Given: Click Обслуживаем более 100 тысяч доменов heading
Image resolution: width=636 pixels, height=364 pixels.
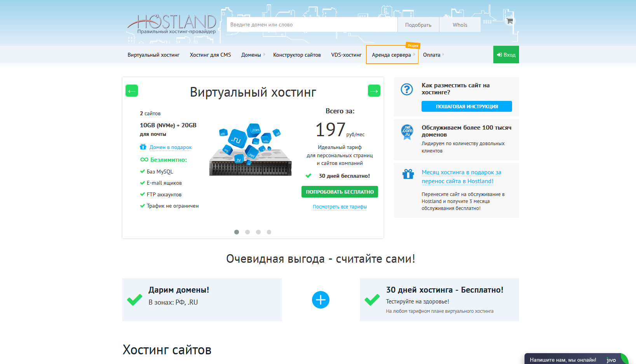Looking at the screenshot, I should click(466, 131).
